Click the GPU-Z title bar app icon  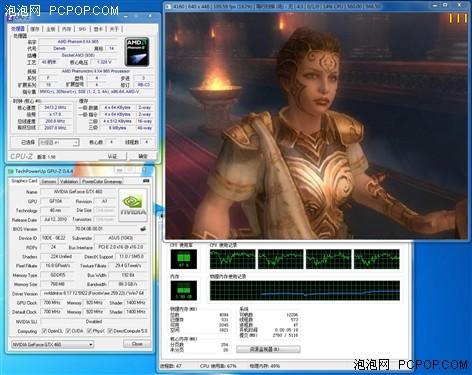(x=11, y=171)
